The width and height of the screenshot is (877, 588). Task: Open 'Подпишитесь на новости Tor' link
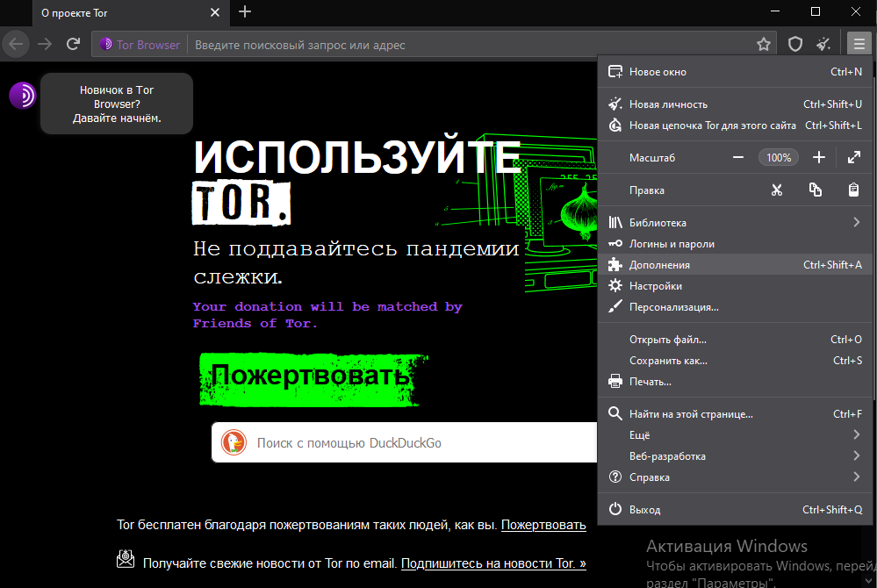coord(493,563)
